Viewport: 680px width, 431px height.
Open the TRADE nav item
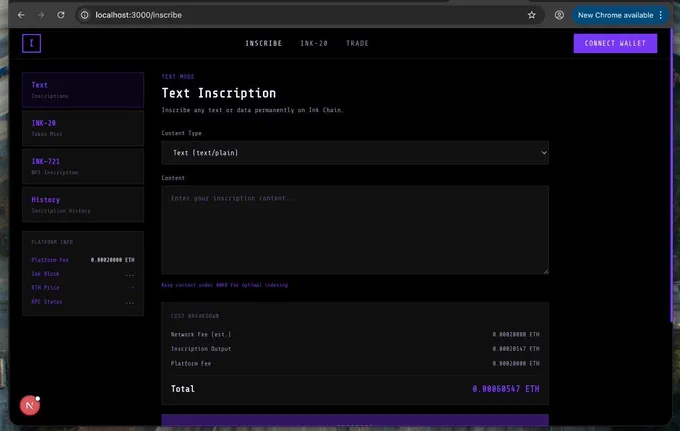pyautogui.click(x=357, y=43)
